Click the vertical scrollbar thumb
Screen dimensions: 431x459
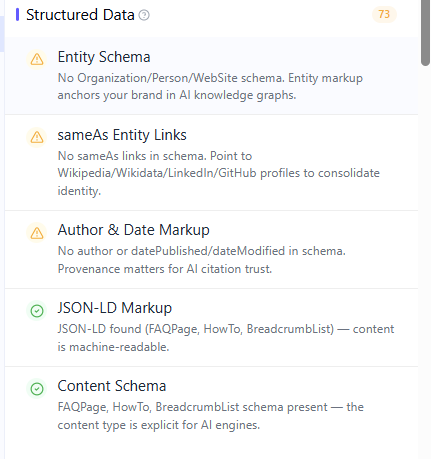(x=425, y=33)
